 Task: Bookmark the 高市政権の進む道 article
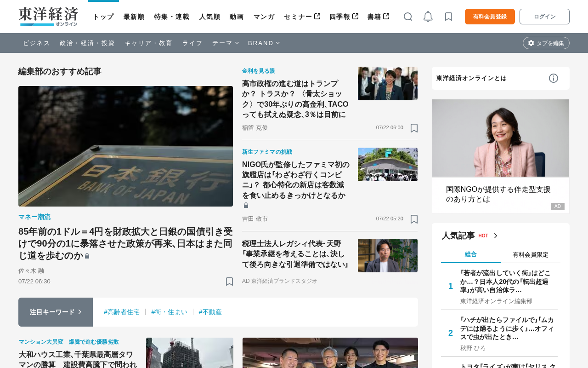click(414, 128)
